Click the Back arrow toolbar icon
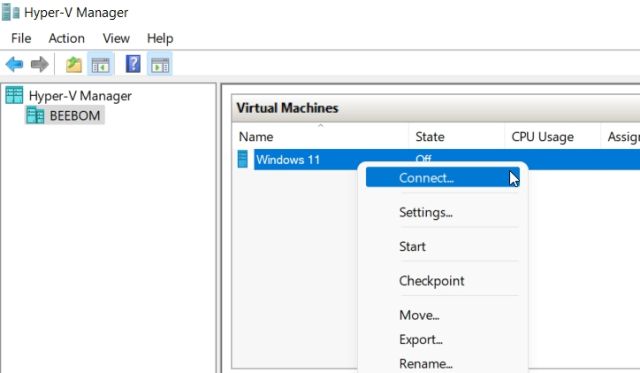640x373 pixels. pos(14,64)
